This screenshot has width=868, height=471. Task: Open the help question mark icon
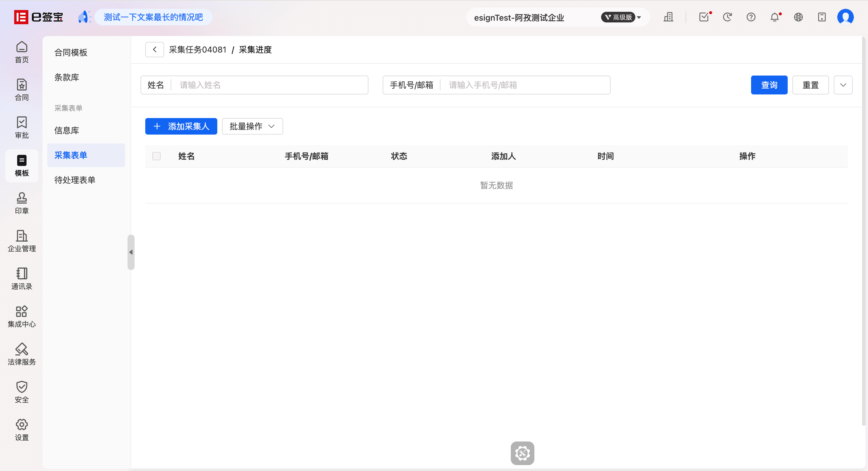point(751,17)
